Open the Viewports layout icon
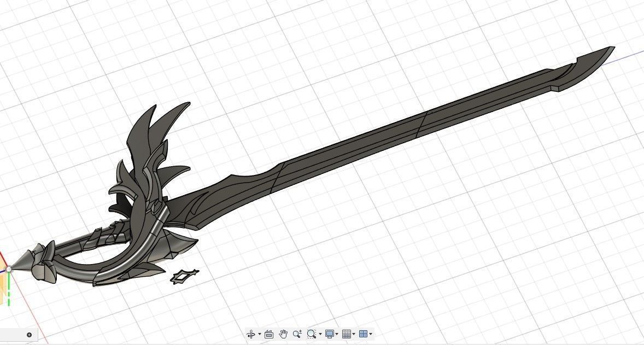The image size is (644, 345). coord(364,334)
